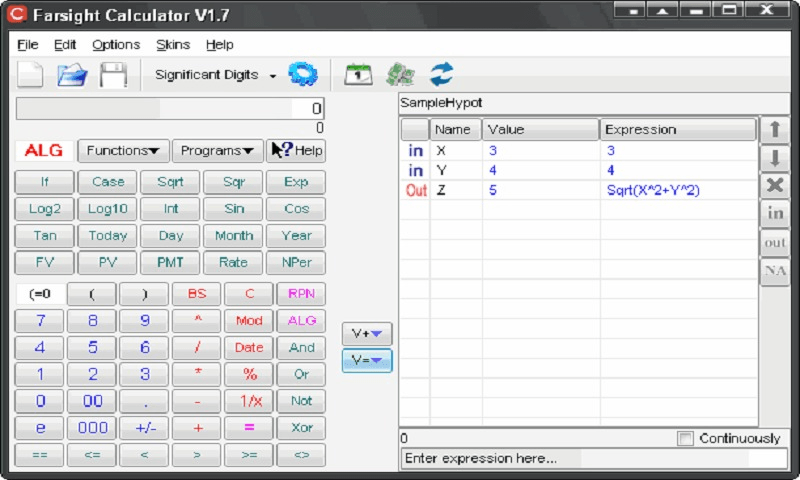
Task: Click the blue refresh arrows icon
Action: (x=442, y=75)
